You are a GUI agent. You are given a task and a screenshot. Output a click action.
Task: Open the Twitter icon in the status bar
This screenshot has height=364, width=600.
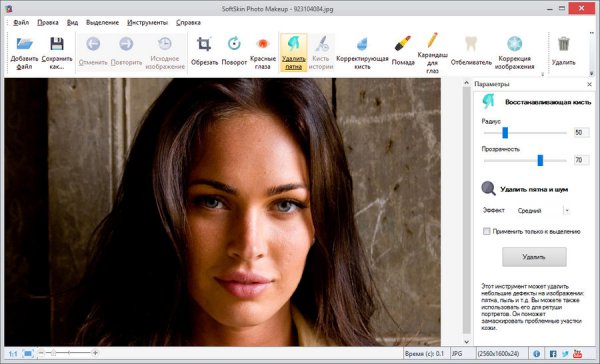pos(565,354)
